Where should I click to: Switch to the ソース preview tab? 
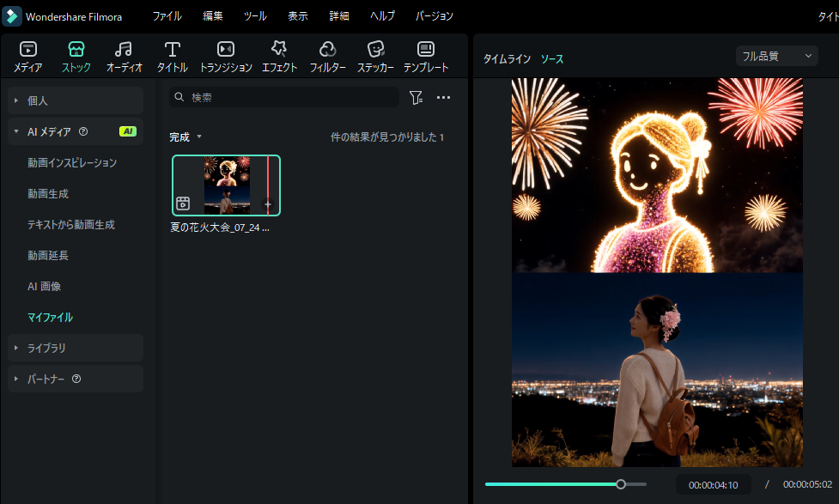coord(551,59)
